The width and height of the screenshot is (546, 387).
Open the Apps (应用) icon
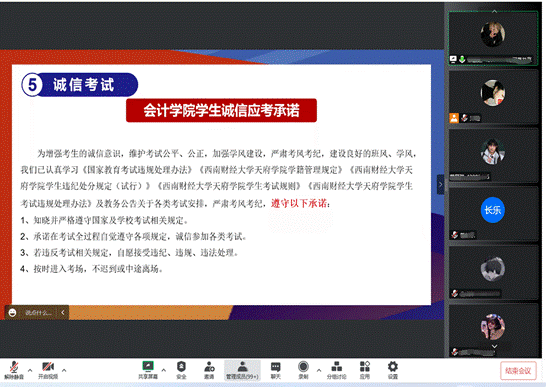click(365, 370)
